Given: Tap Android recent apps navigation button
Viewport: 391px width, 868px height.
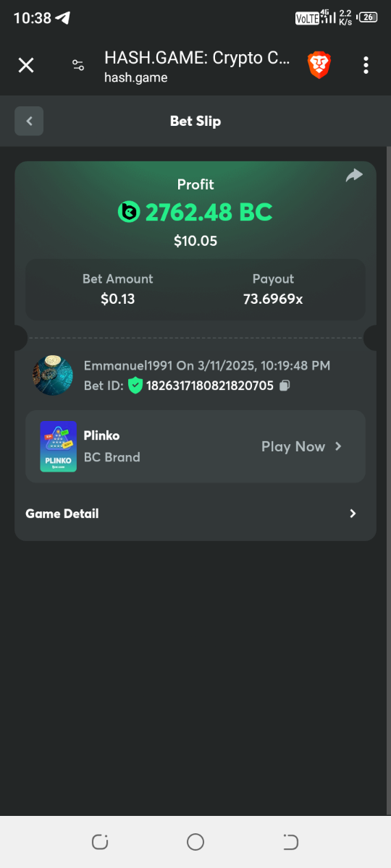Looking at the screenshot, I should click(100, 841).
